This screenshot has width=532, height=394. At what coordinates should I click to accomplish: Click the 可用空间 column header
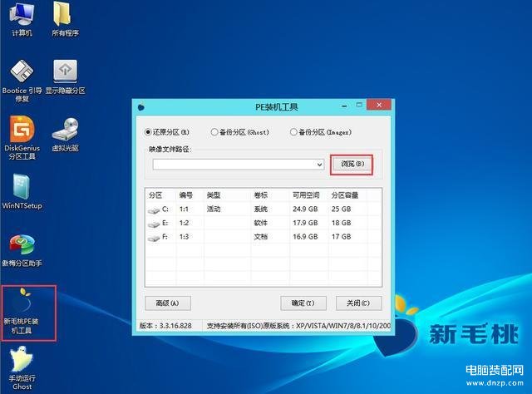point(307,195)
